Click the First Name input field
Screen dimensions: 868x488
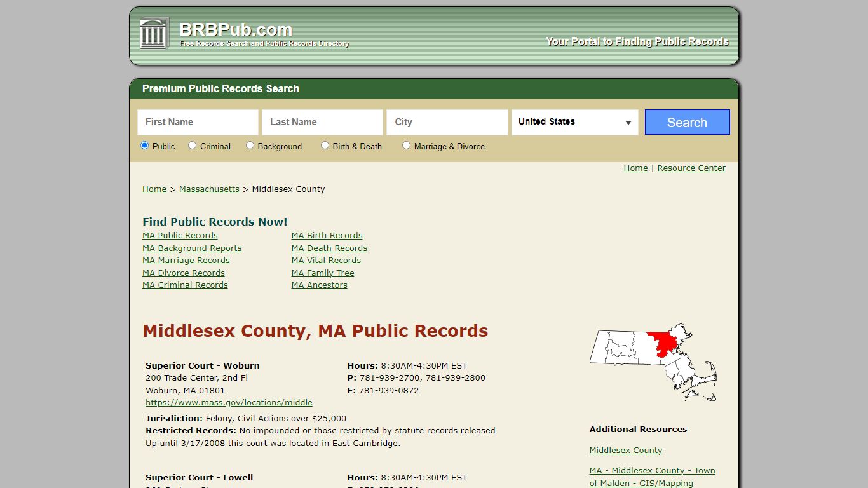click(198, 122)
